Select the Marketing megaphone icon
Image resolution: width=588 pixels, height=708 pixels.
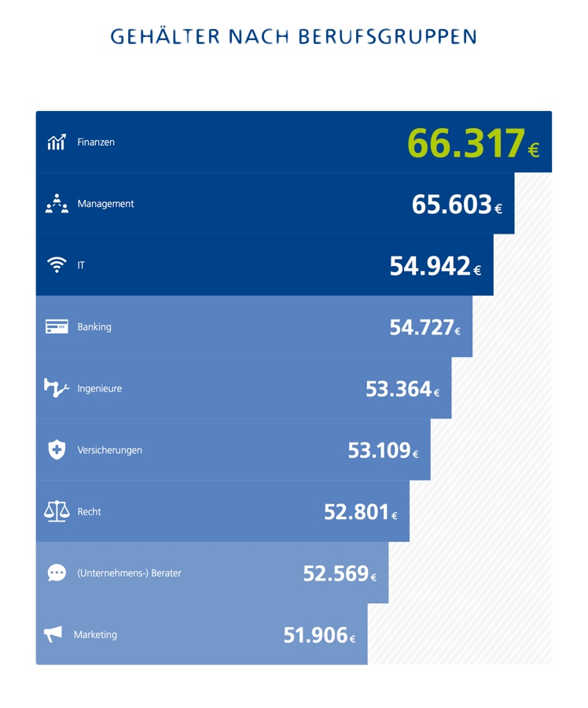tap(53, 634)
